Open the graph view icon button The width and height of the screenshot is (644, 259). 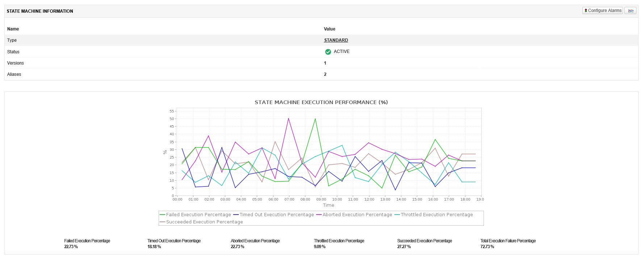tap(631, 11)
